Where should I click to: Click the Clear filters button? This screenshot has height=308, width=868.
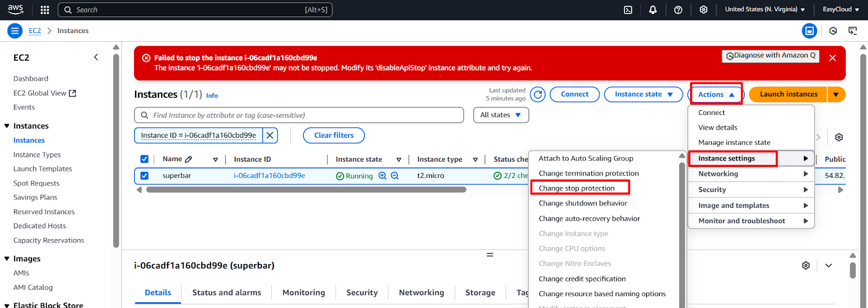[x=334, y=136]
